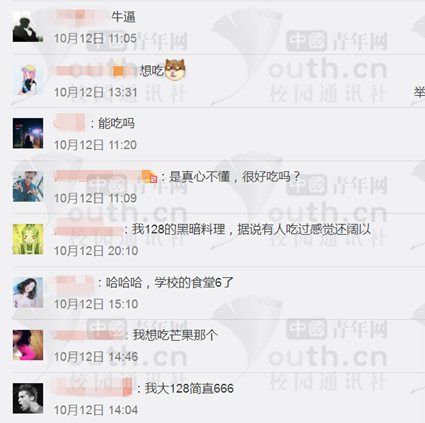Open black-and-white shouting man avatar
Image resolution: width=425 pixels, height=423 pixels.
click(x=28, y=398)
